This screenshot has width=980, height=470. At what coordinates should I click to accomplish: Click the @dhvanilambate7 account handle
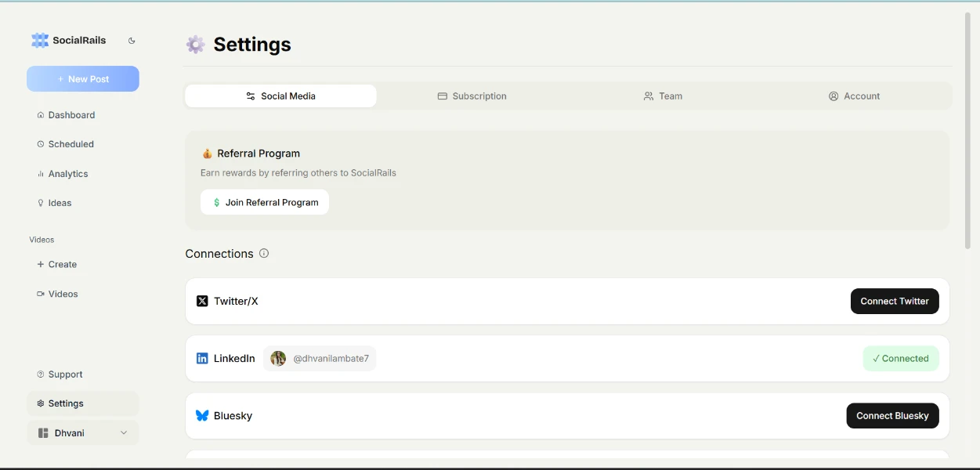[331, 359]
